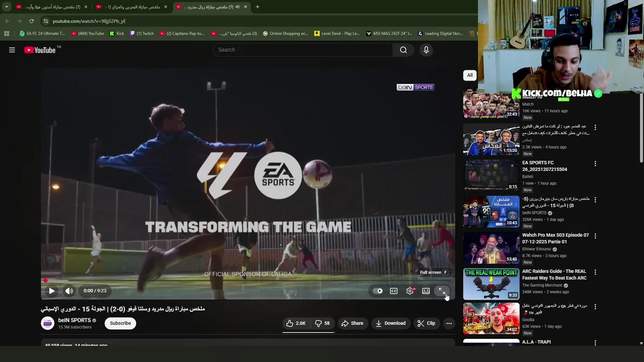Reload the page
This screenshot has height=362, width=644.
[31, 21]
